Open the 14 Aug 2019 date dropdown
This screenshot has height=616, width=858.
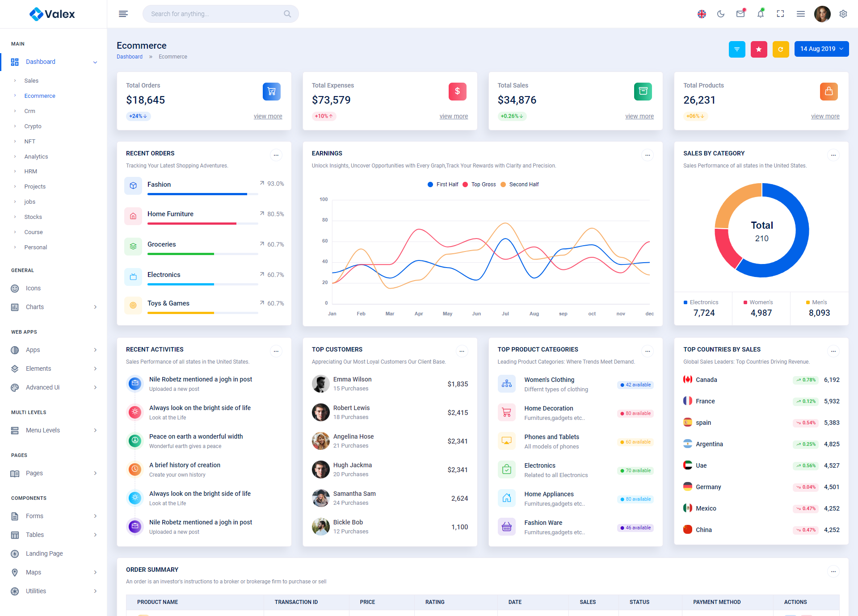pyautogui.click(x=821, y=49)
